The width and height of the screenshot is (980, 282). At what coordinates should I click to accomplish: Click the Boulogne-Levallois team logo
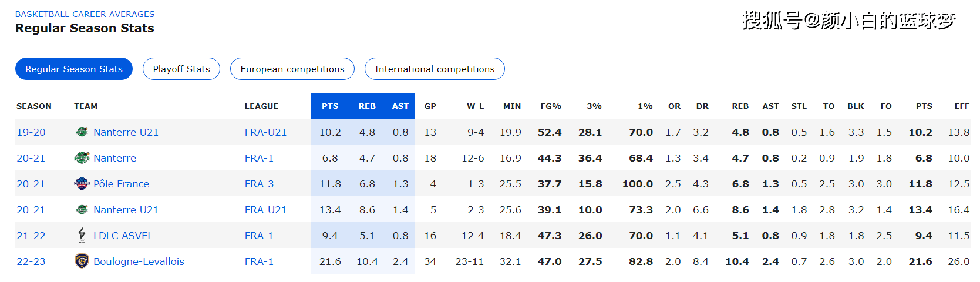click(82, 261)
